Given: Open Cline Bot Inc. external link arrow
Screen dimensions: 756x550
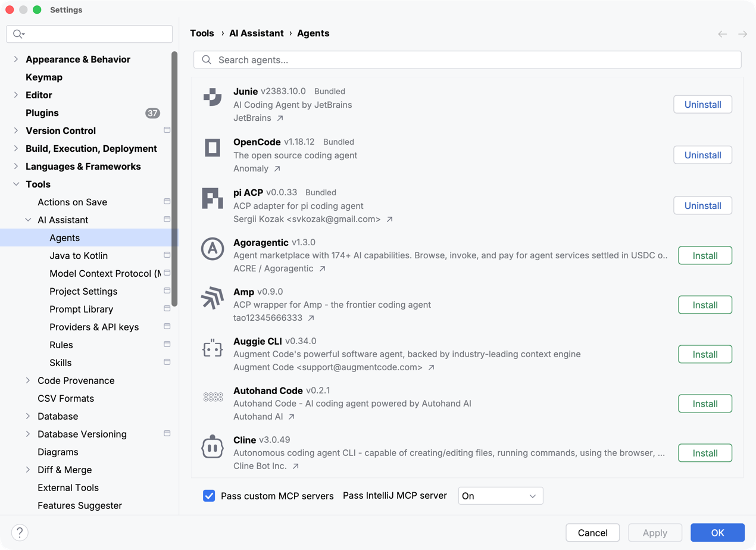Looking at the screenshot, I should [x=296, y=466].
